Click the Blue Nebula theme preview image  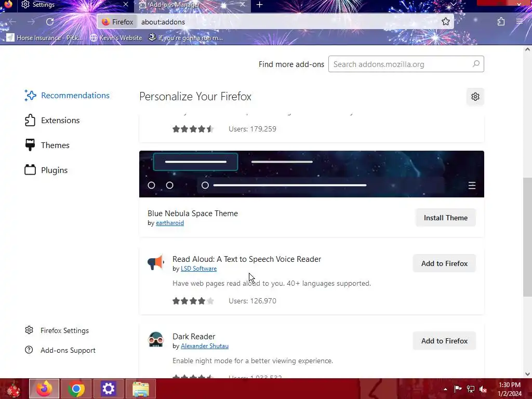pos(312,174)
